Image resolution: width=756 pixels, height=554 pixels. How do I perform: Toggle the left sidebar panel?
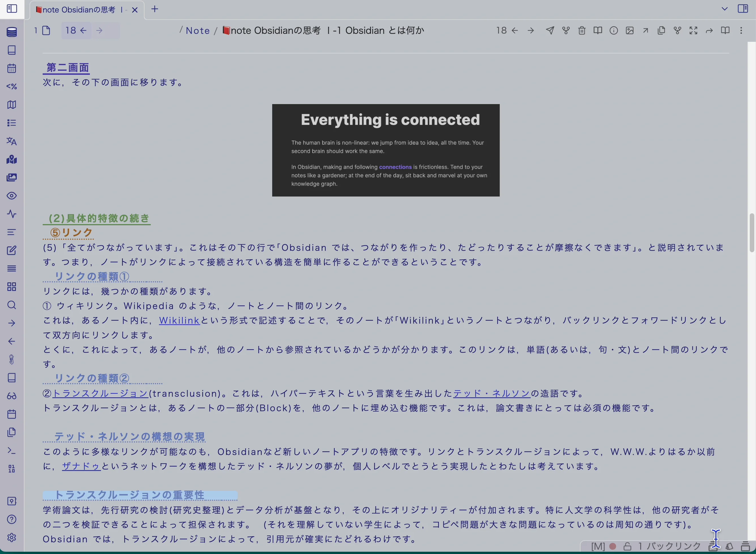click(x=12, y=8)
